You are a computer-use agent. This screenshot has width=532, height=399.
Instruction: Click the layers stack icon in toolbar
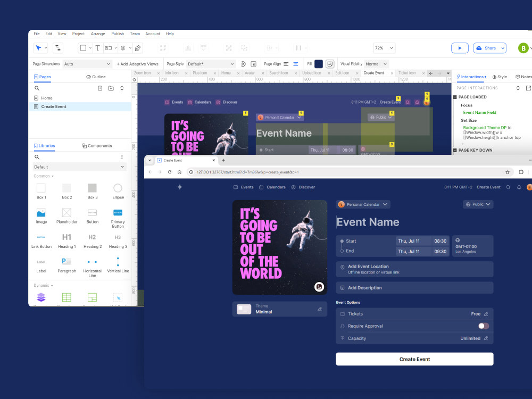tap(123, 48)
